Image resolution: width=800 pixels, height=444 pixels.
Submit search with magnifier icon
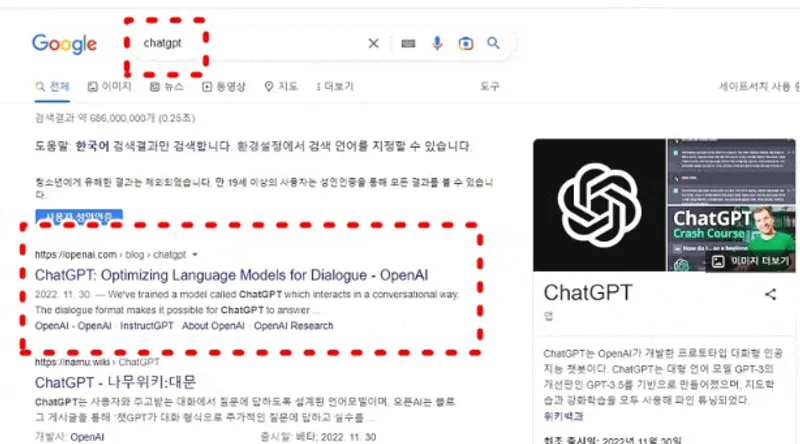coord(493,43)
